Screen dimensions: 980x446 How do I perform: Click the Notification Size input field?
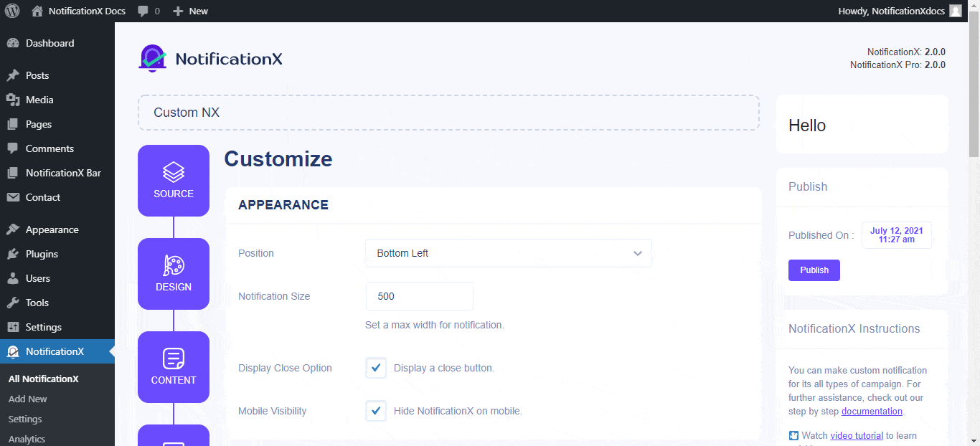coord(419,296)
